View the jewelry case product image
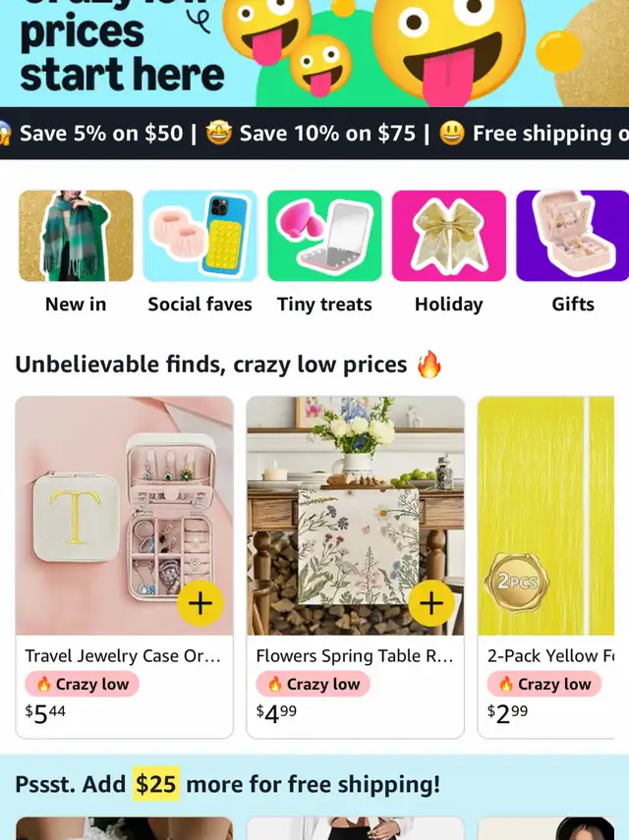 (124, 516)
